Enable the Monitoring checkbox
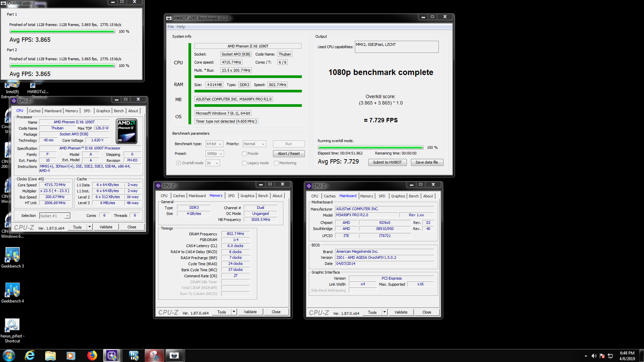 pyautogui.click(x=276, y=163)
